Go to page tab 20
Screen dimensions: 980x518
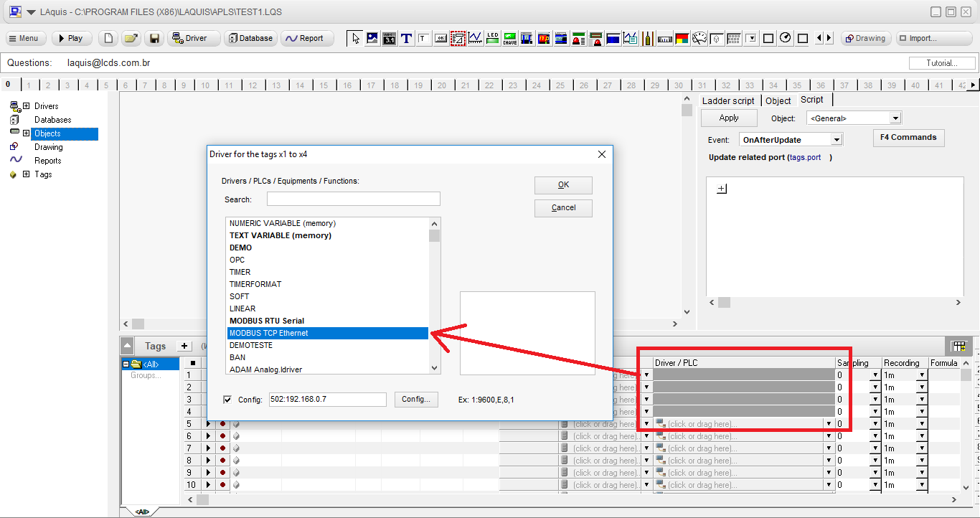442,85
